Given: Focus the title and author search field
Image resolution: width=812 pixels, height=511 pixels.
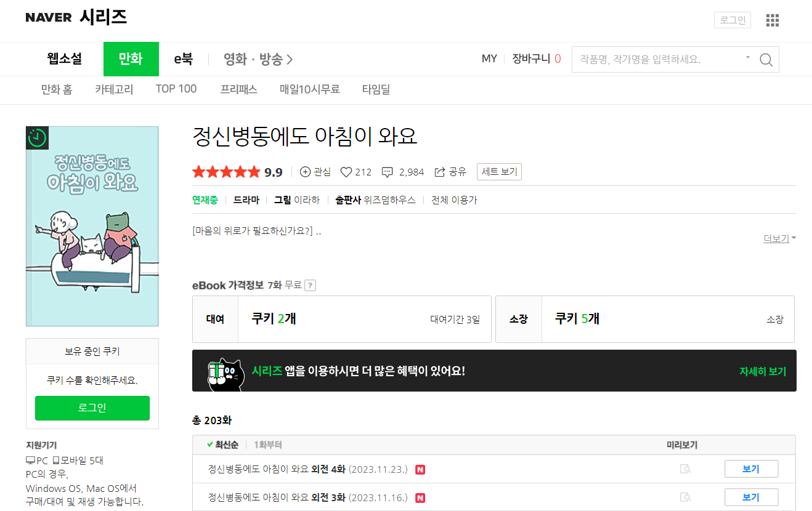Looking at the screenshot, I should tap(657, 60).
